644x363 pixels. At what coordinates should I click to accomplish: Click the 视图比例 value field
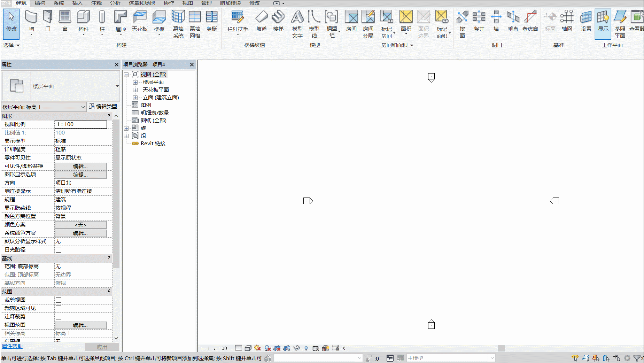click(x=81, y=124)
